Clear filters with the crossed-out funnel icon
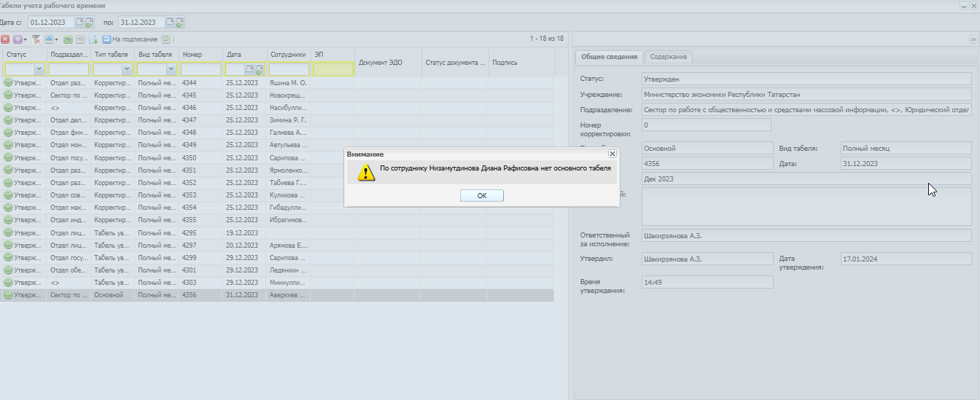980x400 pixels. pyautogui.click(x=36, y=39)
